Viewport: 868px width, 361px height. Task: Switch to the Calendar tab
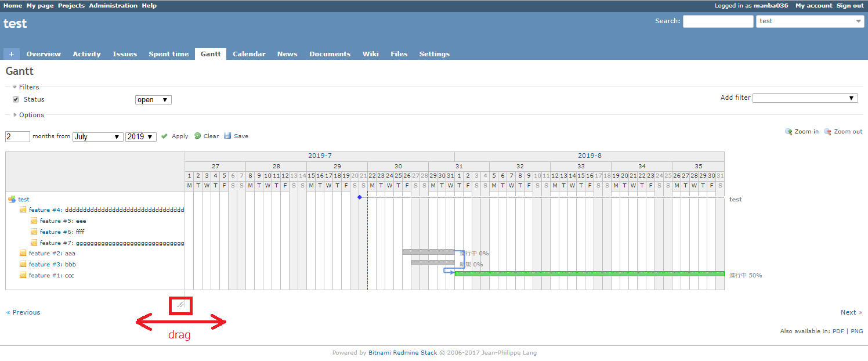[249, 53]
